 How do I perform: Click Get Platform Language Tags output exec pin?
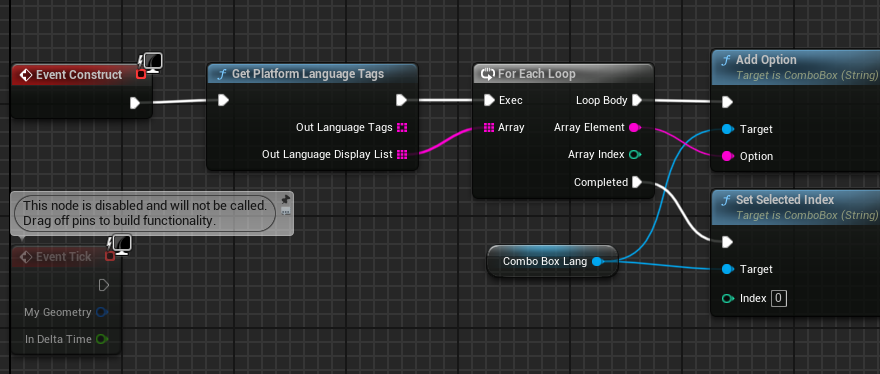401,100
